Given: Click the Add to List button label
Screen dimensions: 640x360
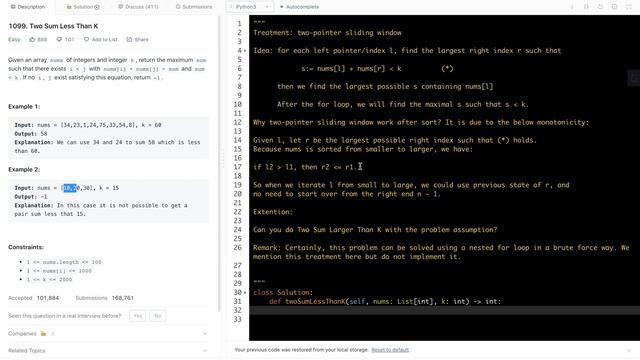Looking at the screenshot, I should (x=104, y=40).
